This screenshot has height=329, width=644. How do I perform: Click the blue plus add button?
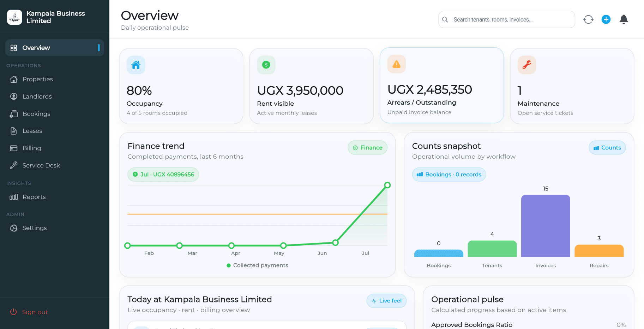(606, 19)
